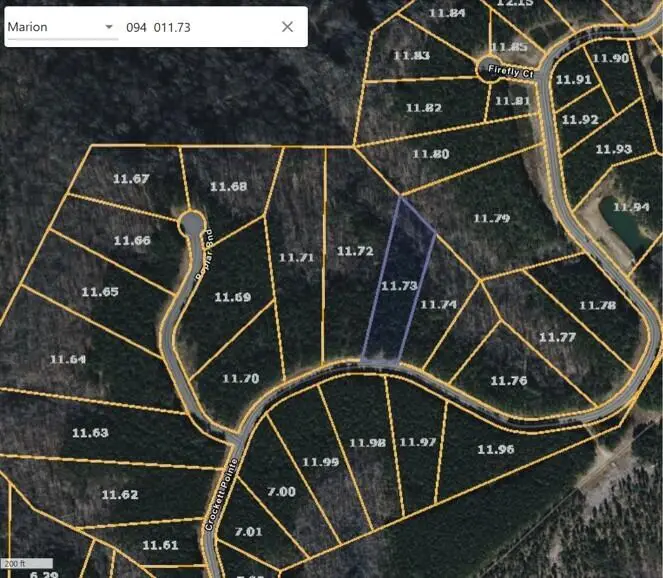Select parcel 11.94 near the pond
The height and width of the screenshot is (578, 663).
pyautogui.click(x=631, y=207)
